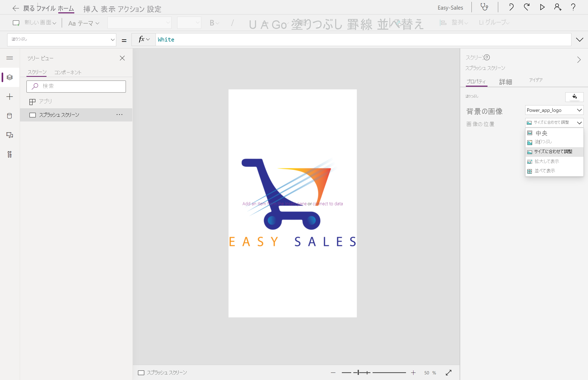Open the Power_app_logo background image dropdown
The width and height of the screenshot is (588, 380).
tap(554, 110)
